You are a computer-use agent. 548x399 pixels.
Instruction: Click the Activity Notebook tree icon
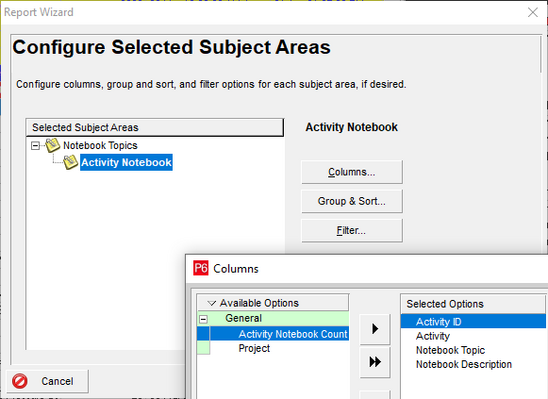pos(71,162)
